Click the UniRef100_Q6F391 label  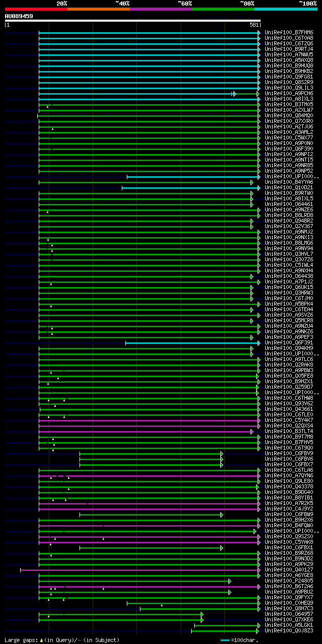[x=289, y=342]
